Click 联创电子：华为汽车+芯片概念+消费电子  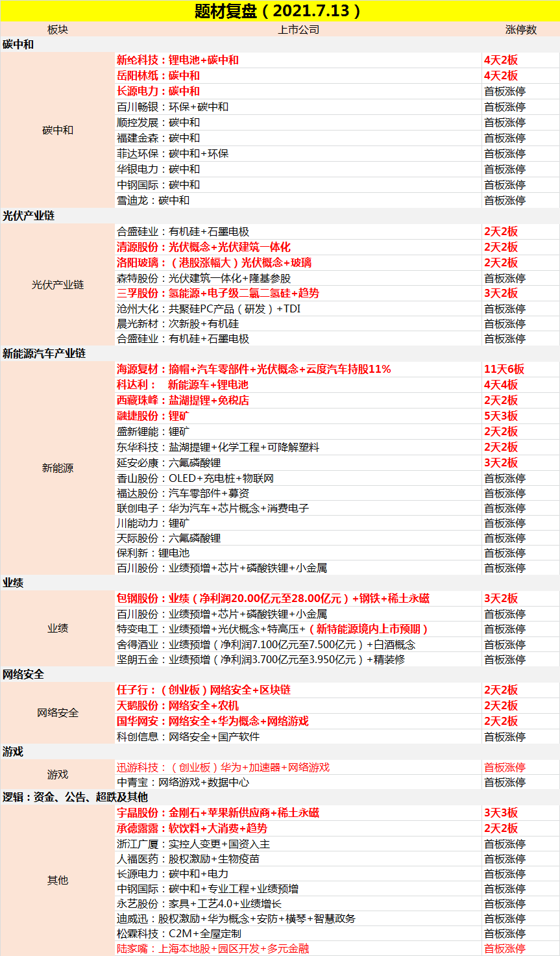coord(213,508)
